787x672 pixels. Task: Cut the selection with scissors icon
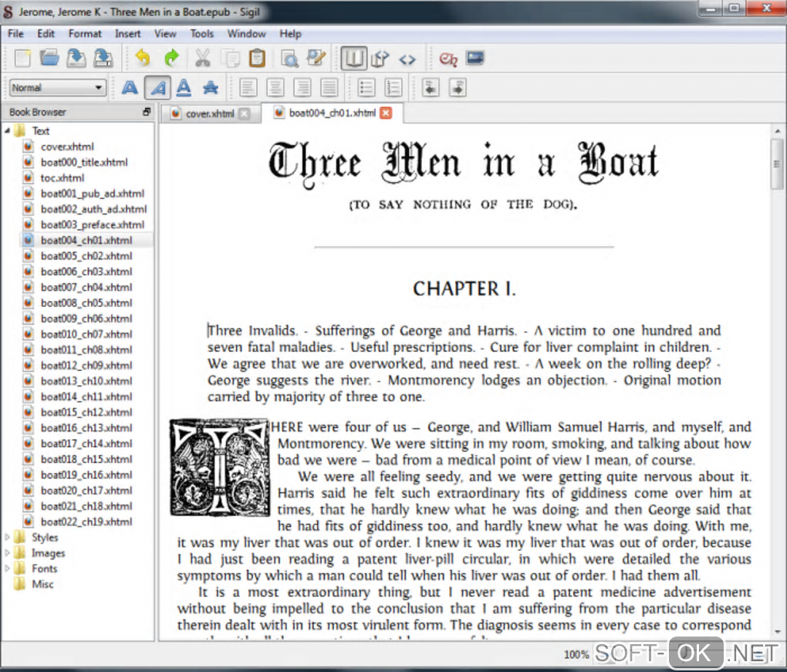click(x=203, y=58)
